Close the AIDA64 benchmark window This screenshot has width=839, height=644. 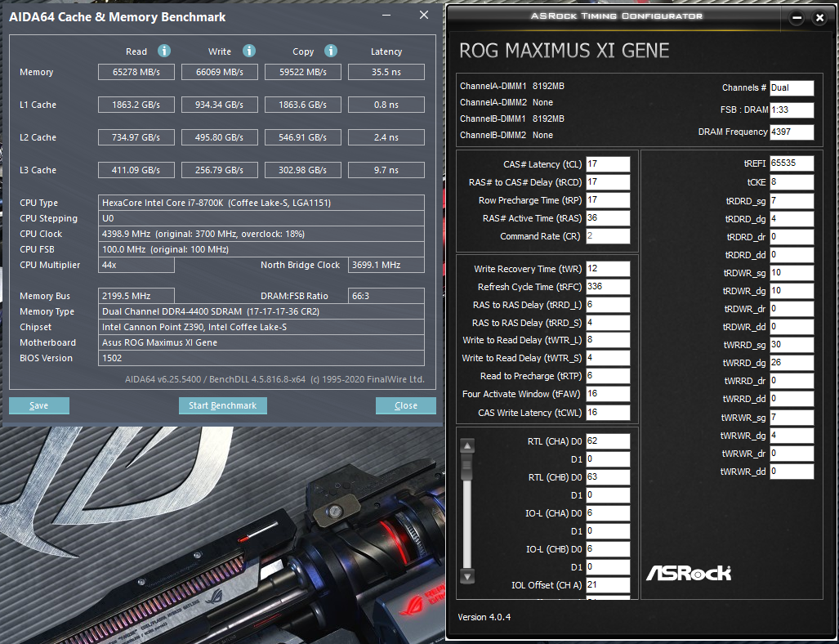coord(424,15)
